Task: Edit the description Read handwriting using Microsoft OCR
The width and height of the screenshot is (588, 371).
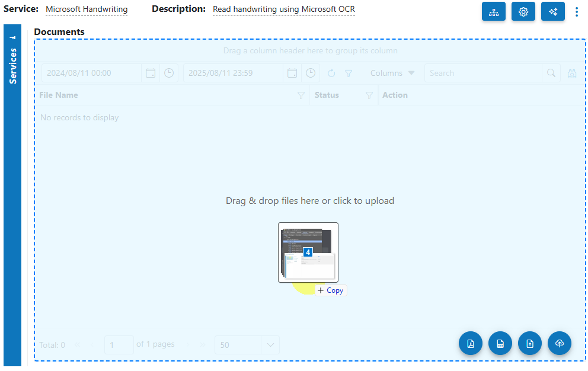Action: tap(284, 9)
